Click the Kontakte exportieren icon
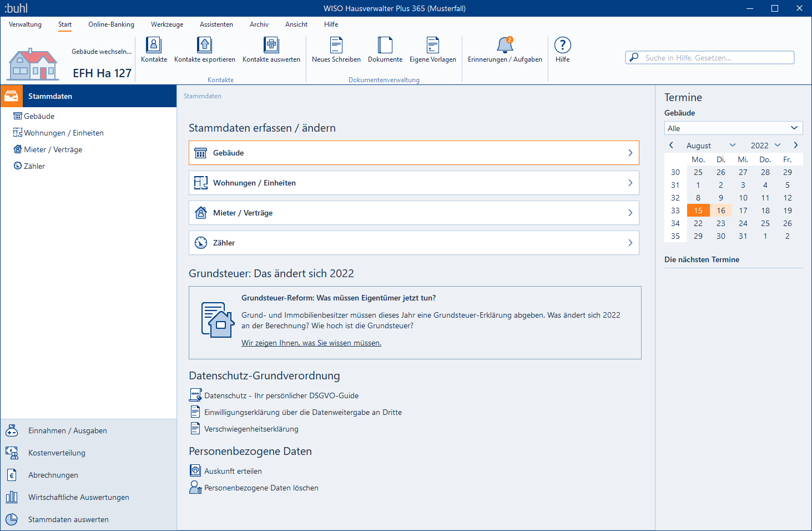Screen dimensions: 812x531 (205, 45)
